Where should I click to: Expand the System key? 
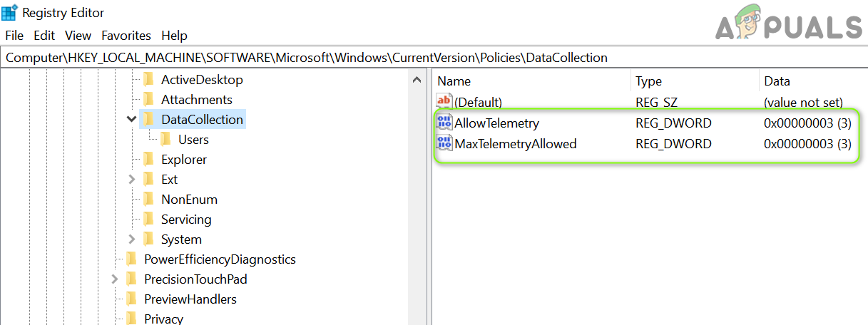click(131, 239)
